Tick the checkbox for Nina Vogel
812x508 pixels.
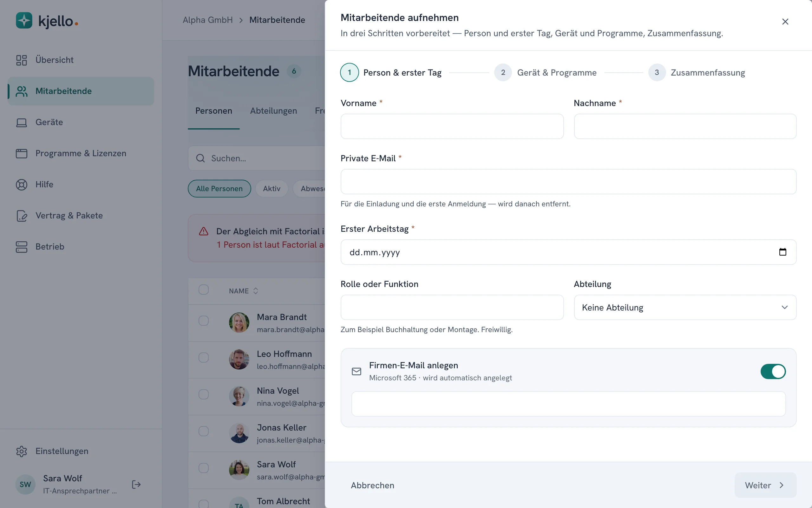203,394
